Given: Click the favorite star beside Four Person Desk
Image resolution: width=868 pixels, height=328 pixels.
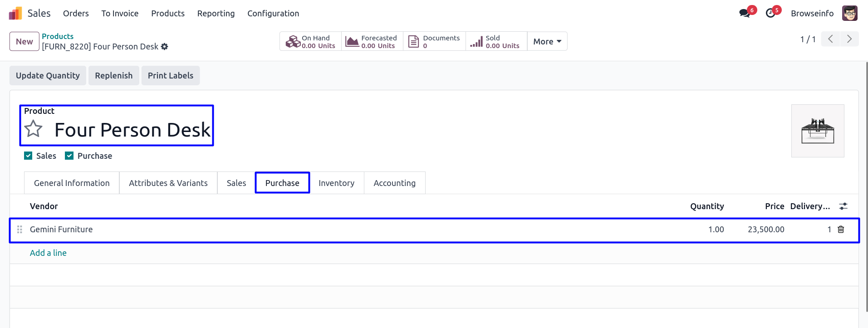Looking at the screenshot, I should coord(34,129).
